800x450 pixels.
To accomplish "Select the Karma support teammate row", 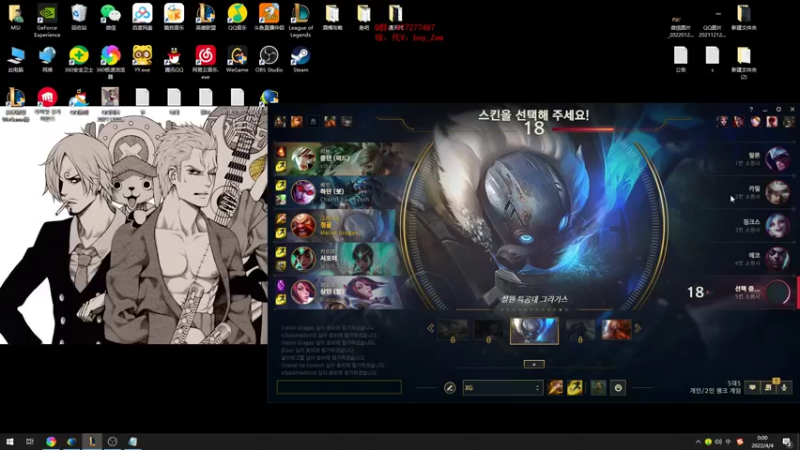I will click(337, 259).
